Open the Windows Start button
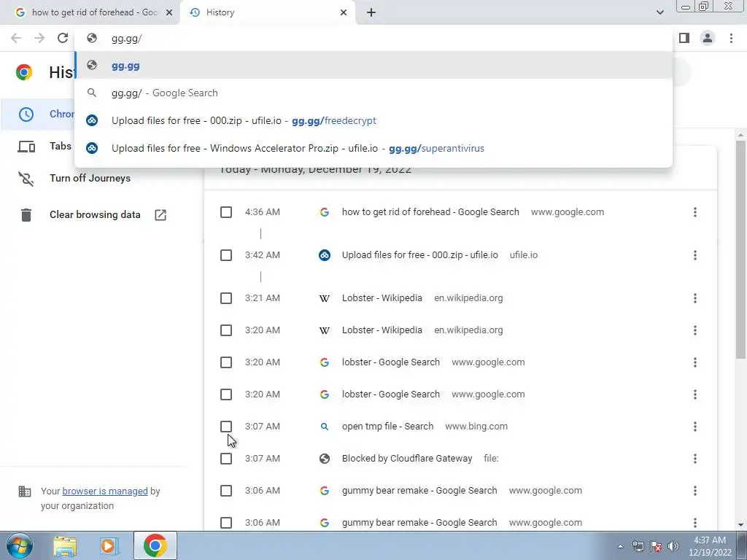747x560 pixels. pos(19,545)
